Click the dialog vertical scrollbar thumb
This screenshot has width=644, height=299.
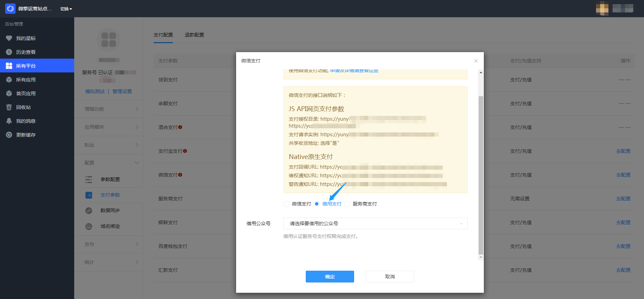coord(481,175)
